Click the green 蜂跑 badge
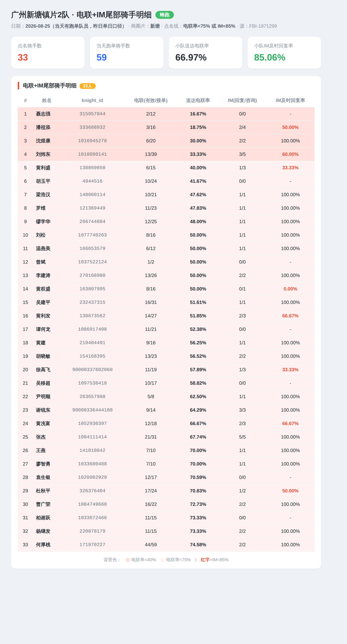 tap(164, 15)
